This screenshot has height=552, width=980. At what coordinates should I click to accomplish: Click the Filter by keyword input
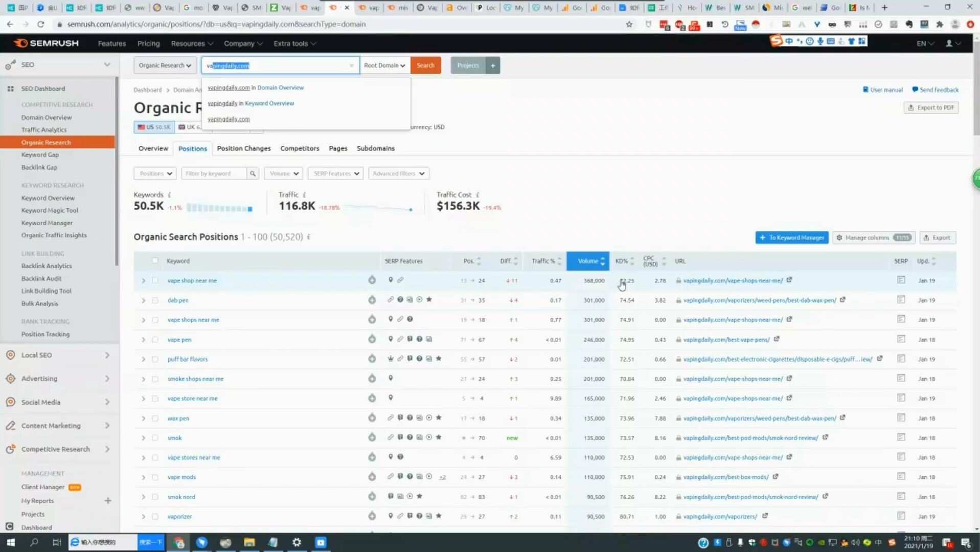click(214, 173)
